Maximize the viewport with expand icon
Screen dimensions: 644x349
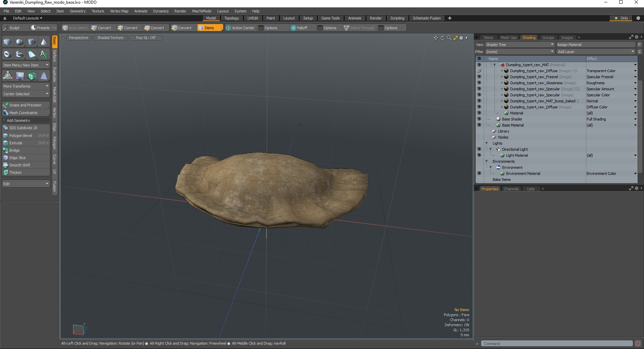[x=455, y=38]
